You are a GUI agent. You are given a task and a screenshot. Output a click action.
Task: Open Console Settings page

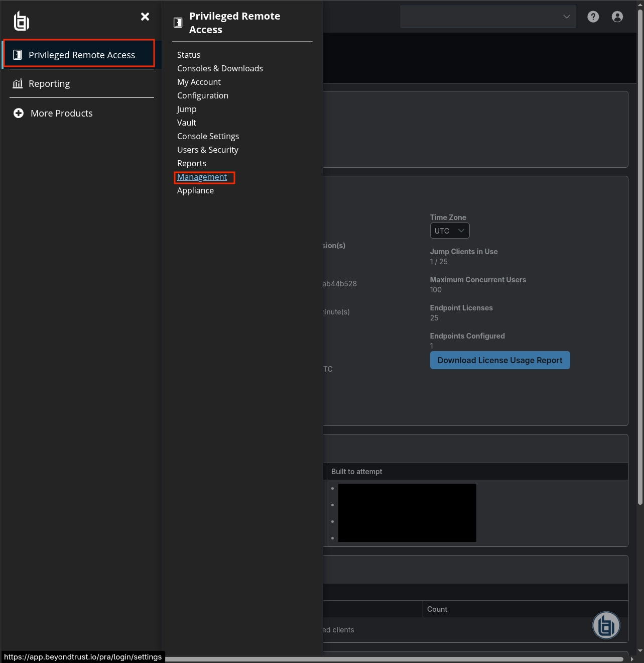208,136
